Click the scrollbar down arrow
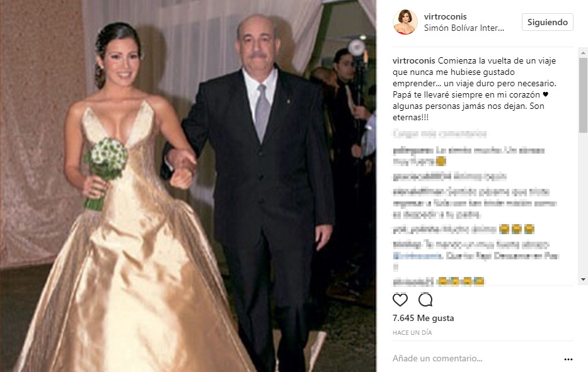This screenshot has width=588, height=372. coord(583,279)
